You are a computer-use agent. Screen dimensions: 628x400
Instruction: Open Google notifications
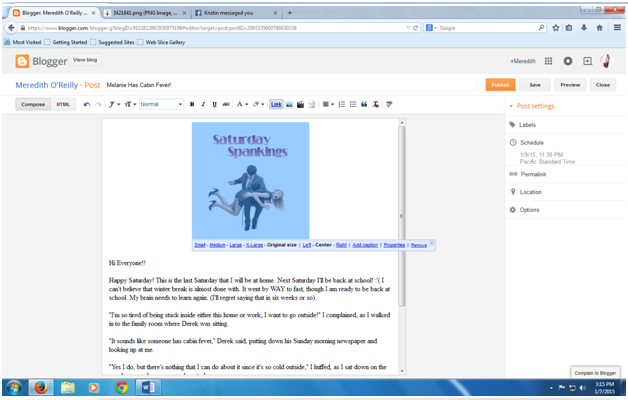click(568, 61)
